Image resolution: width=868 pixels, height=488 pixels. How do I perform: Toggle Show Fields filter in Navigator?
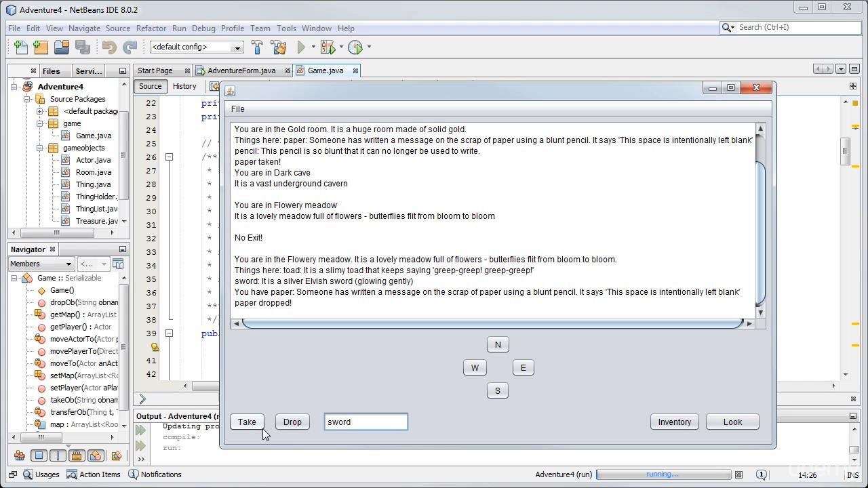pyautogui.click(x=39, y=455)
